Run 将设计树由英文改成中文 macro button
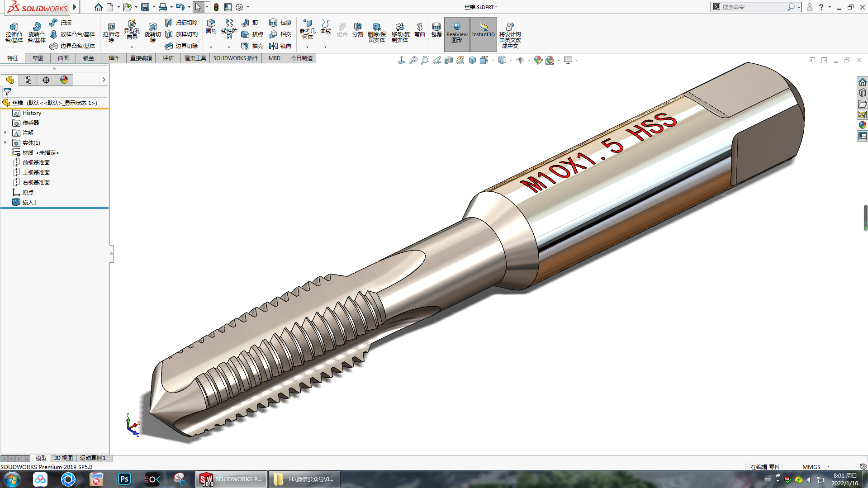 (510, 35)
